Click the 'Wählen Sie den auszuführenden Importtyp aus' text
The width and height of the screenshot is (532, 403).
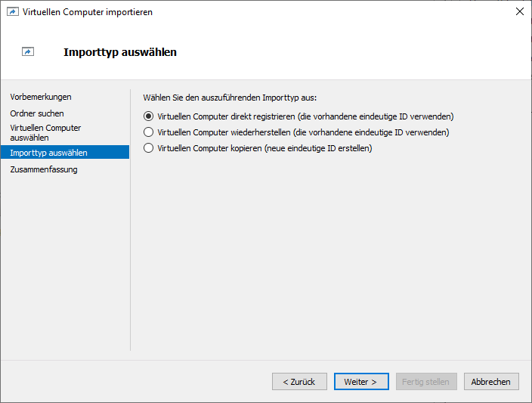pos(230,98)
